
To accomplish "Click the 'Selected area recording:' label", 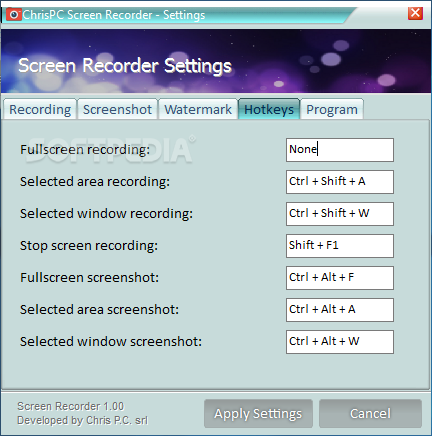I will (x=95, y=182).
